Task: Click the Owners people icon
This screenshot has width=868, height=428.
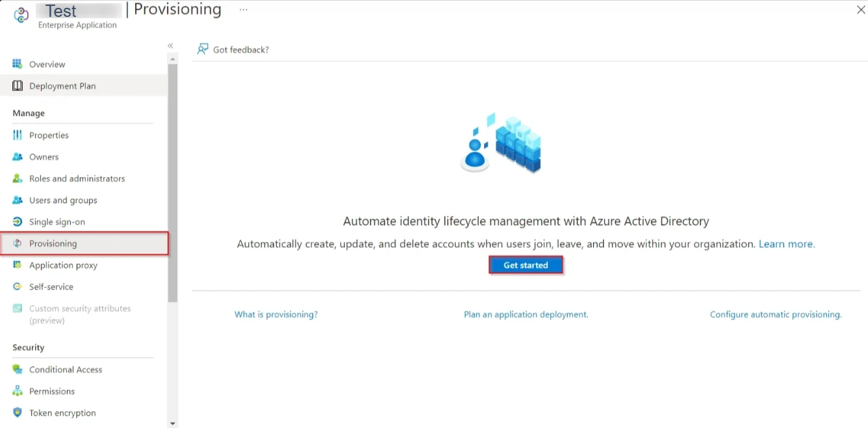Action: 18,157
